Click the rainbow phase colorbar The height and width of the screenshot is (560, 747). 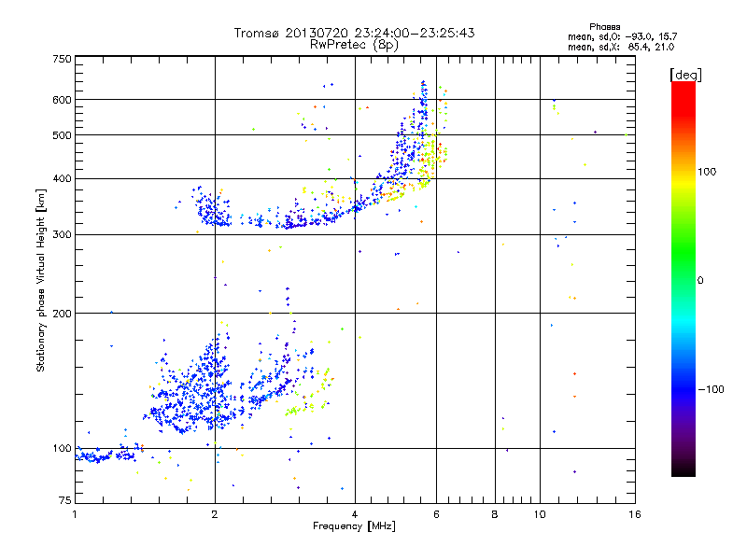click(684, 278)
